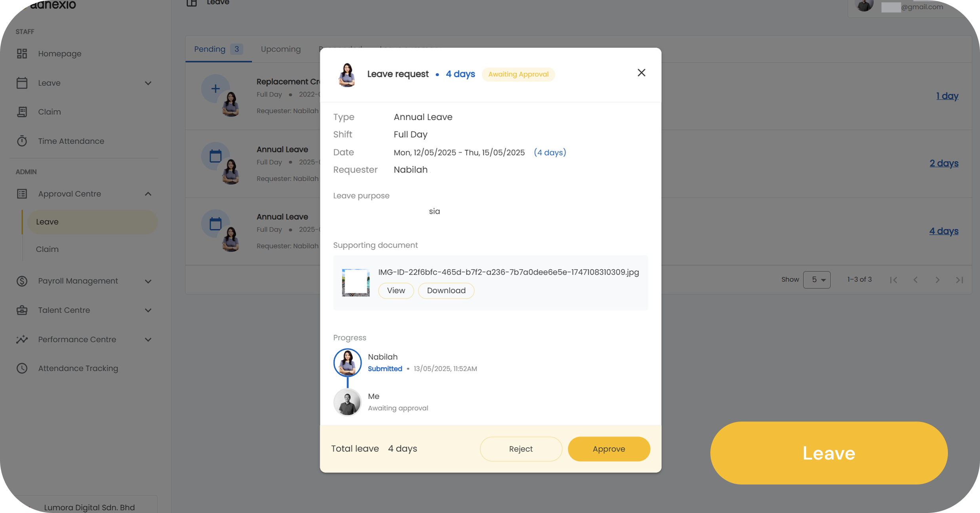980x513 pixels.
Task: Reject the leave request
Action: [521, 449]
